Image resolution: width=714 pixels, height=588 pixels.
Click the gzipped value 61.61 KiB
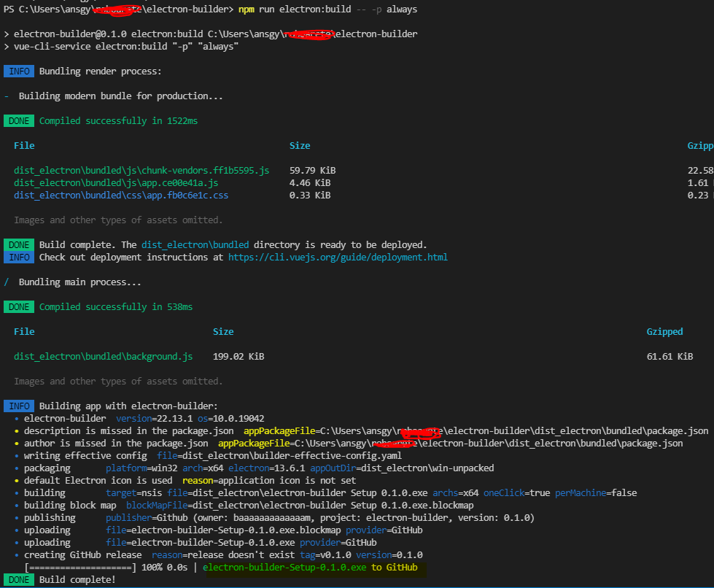[670, 356]
